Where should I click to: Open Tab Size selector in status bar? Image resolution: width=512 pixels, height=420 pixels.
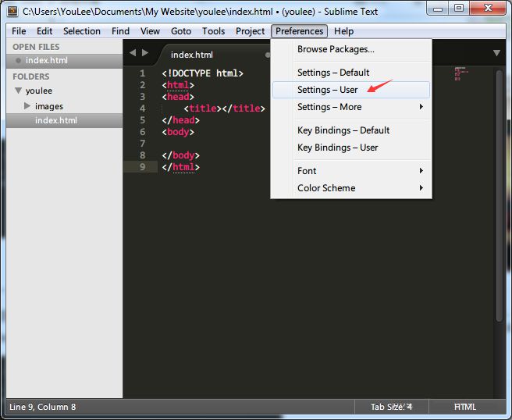[391, 407]
